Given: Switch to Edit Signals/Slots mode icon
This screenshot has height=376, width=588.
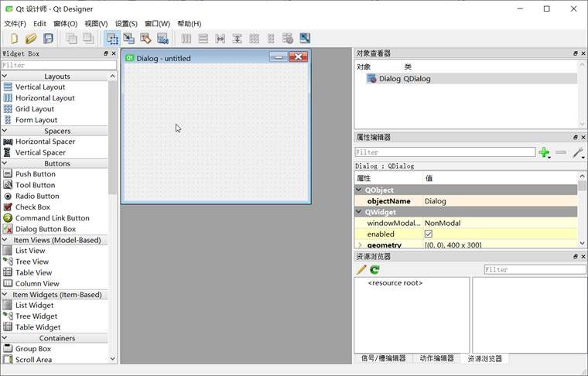Looking at the screenshot, I should pyautogui.click(x=128, y=38).
